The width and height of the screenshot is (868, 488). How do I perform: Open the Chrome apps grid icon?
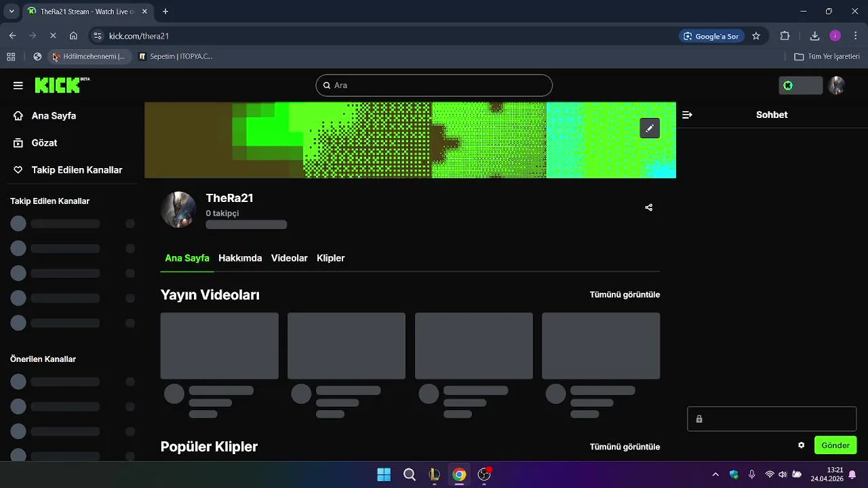point(11,57)
